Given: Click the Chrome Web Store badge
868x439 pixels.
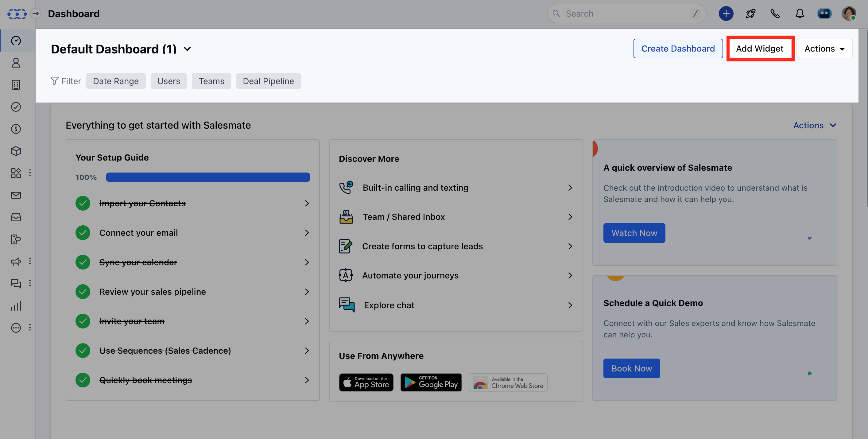Looking at the screenshot, I should 508,383.
